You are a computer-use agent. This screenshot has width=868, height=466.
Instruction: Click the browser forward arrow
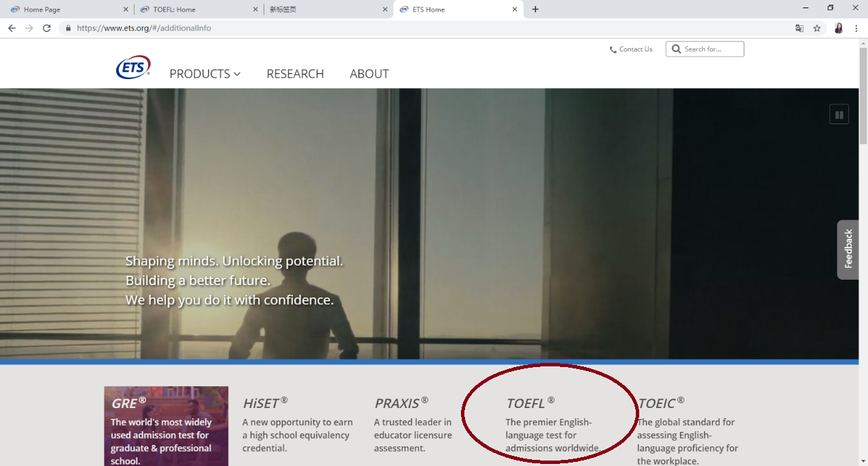[29, 28]
